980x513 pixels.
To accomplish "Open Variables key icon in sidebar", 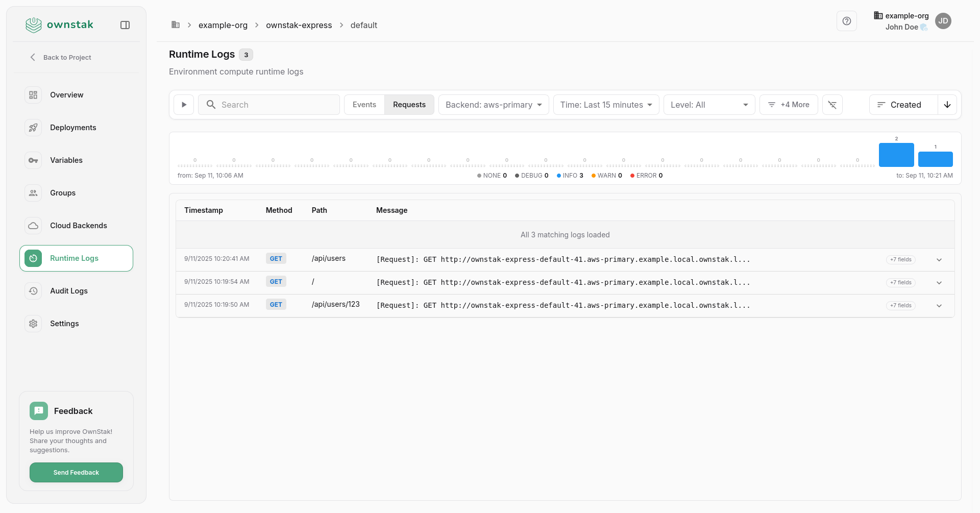I will [33, 160].
